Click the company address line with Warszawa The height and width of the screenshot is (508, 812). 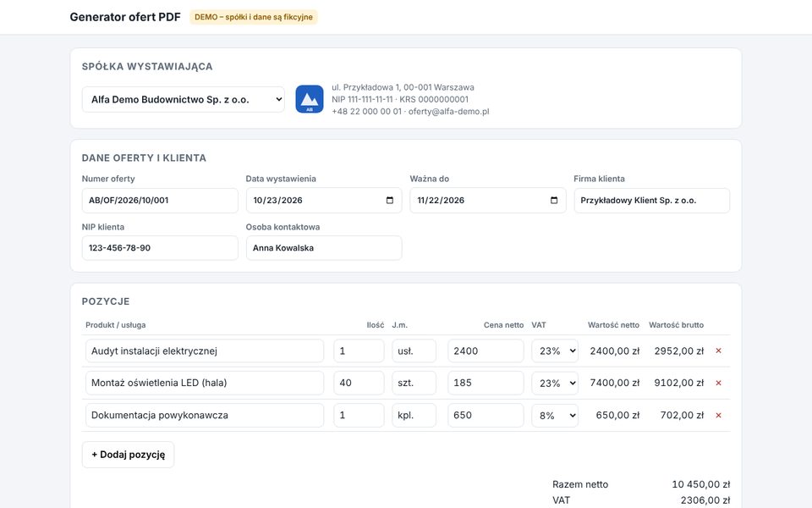point(403,87)
